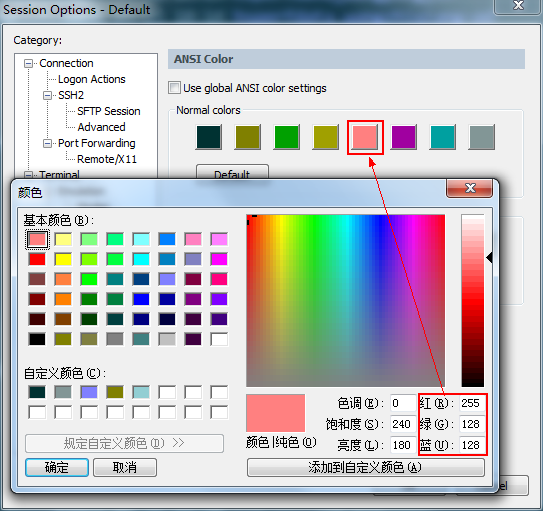
Task: Select the gray custom color
Action: point(63,392)
